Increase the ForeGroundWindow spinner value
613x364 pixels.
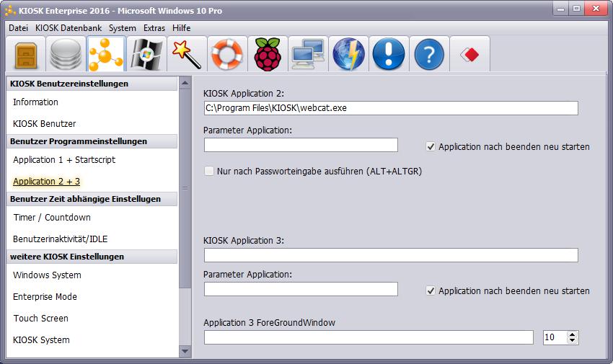(x=573, y=334)
